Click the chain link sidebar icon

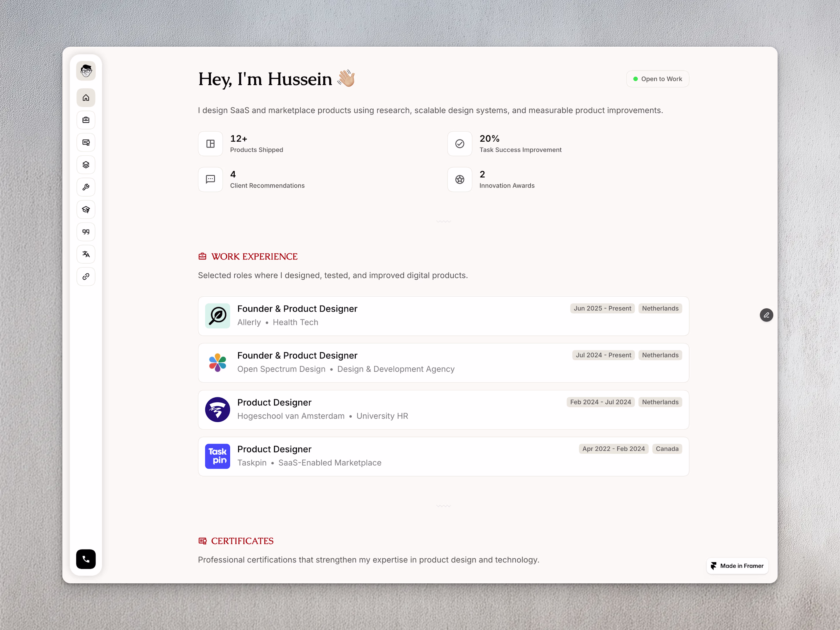pyautogui.click(x=86, y=276)
